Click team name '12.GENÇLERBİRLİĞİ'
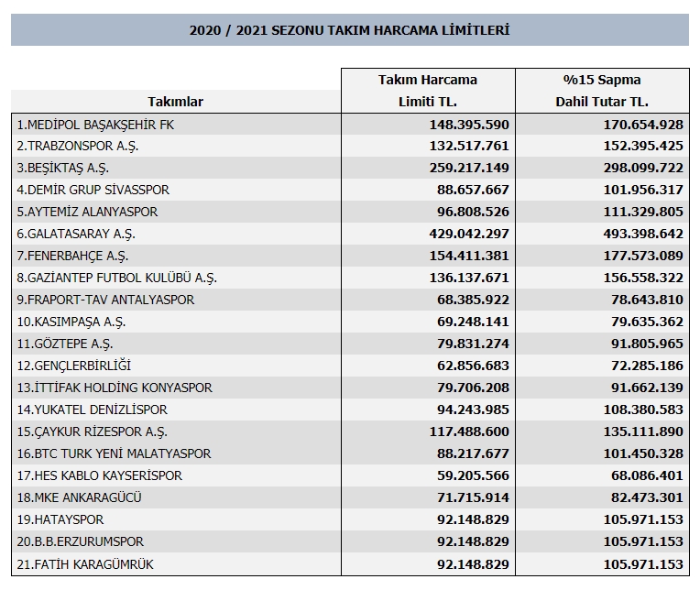This screenshot has width=700, height=601. [x=74, y=366]
